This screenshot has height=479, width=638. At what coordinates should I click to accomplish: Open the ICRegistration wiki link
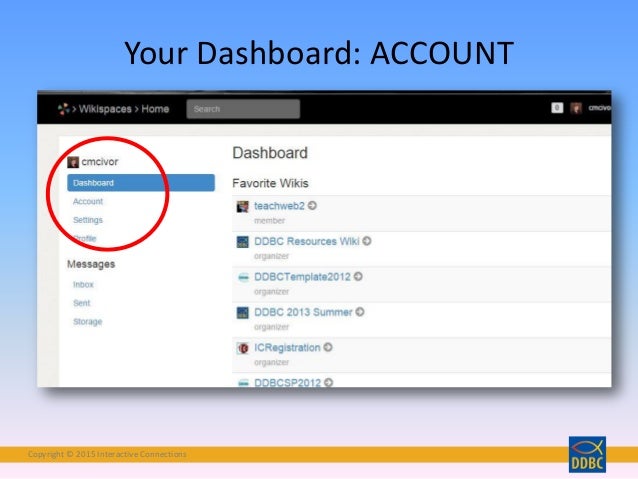pyautogui.click(x=287, y=348)
